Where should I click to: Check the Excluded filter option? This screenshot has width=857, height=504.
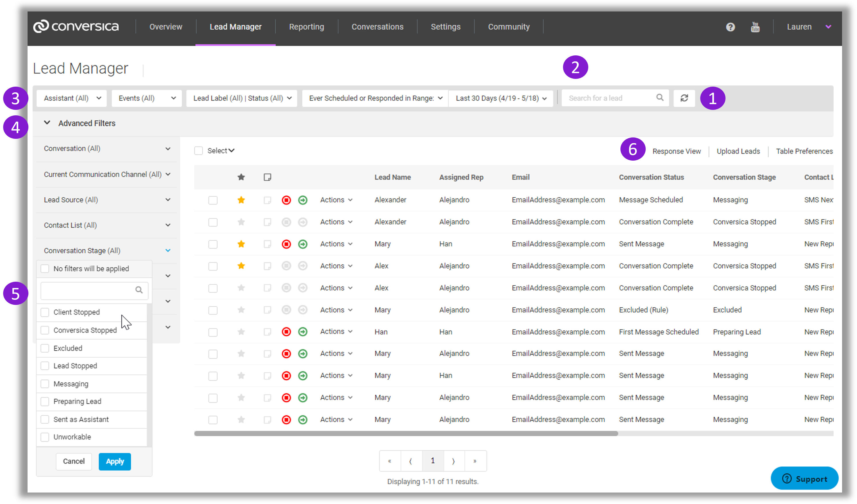click(45, 348)
